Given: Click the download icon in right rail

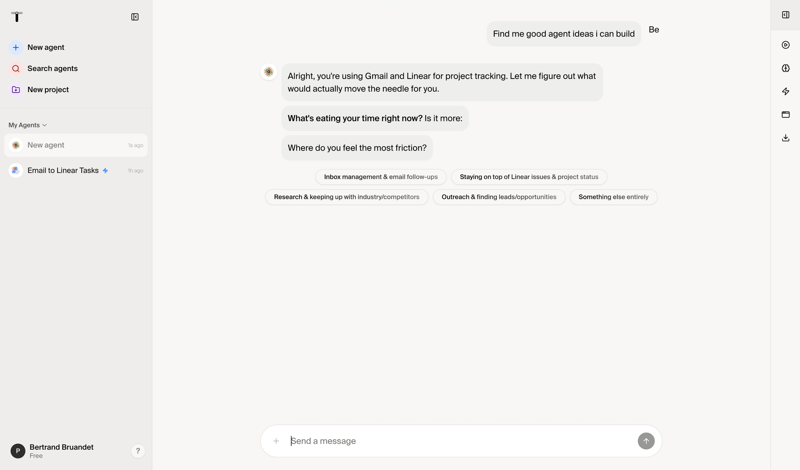Looking at the screenshot, I should 786,138.
